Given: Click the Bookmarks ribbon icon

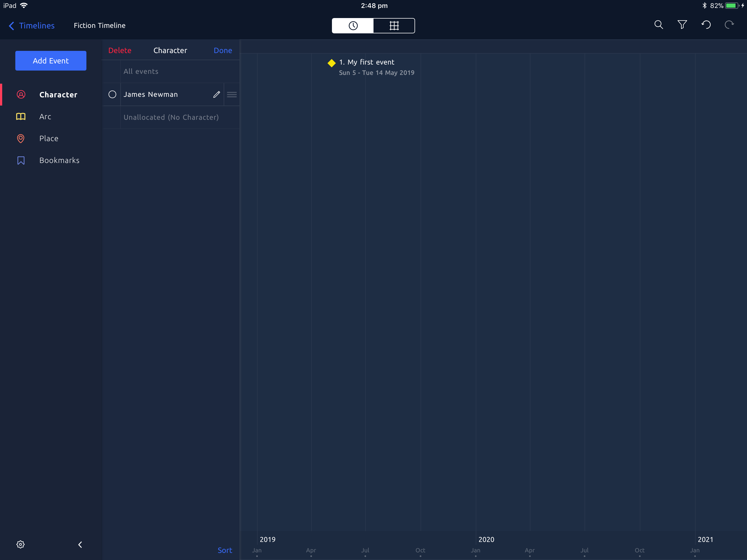Looking at the screenshot, I should pyautogui.click(x=21, y=161).
